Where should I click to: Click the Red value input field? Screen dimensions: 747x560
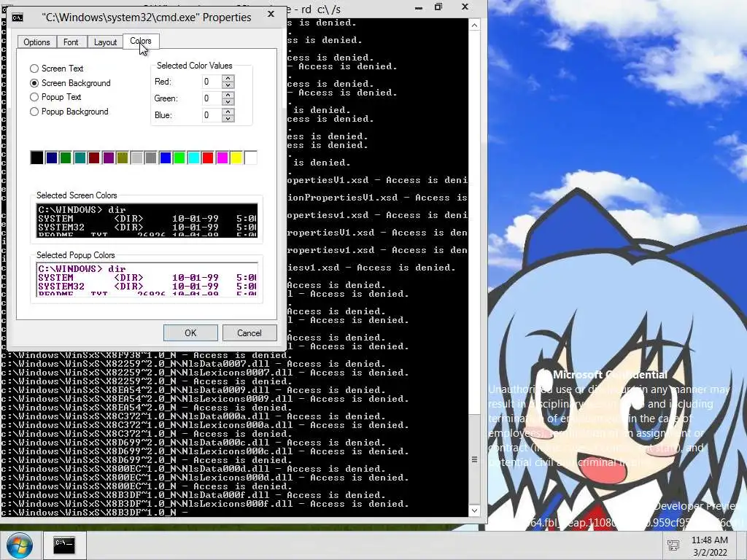[x=212, y=82]
